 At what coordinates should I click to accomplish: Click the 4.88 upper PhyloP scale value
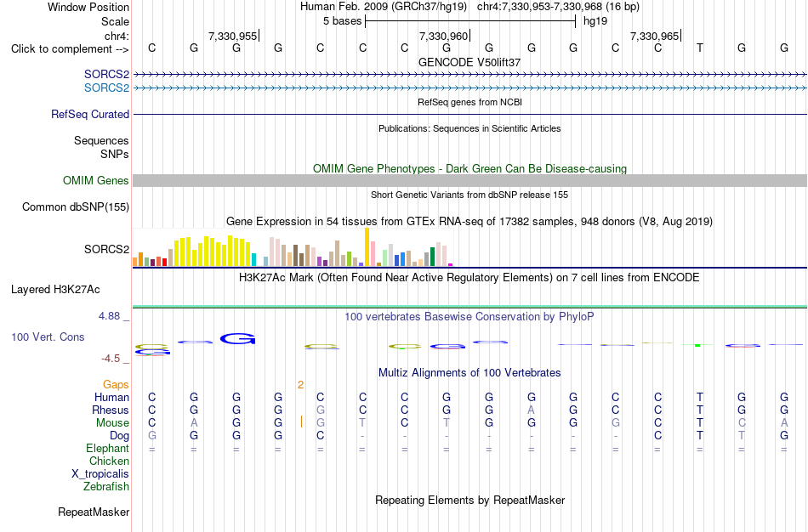pyautogui.click(x=109, y=316)
